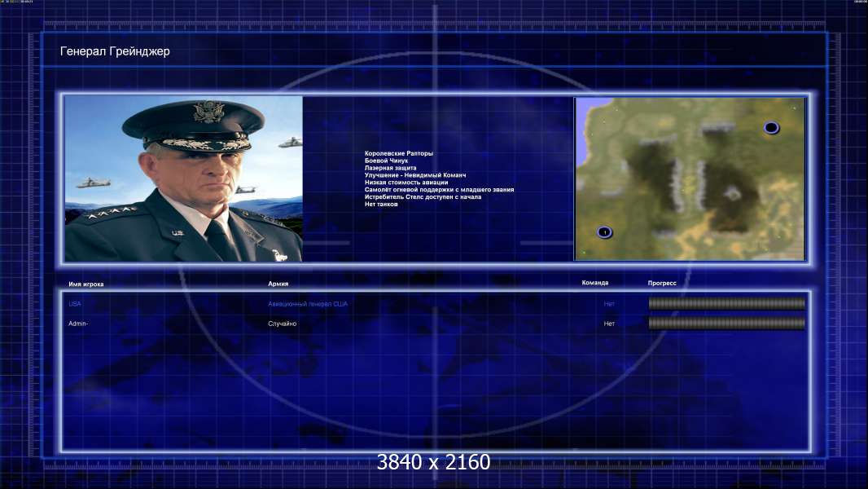The height and width of the screenshot is (489, 868).
Task: Click the top-right helicopter in the portrait
Action: click(291, 143)
